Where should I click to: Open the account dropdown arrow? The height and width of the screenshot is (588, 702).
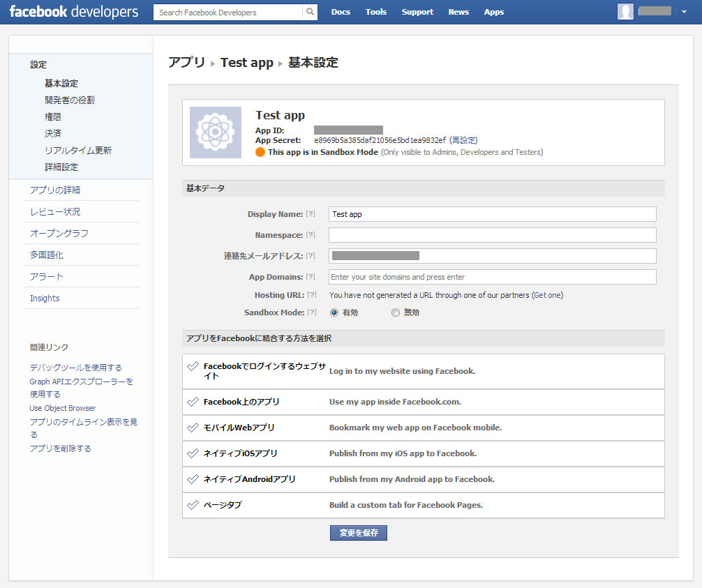point(684,12)
